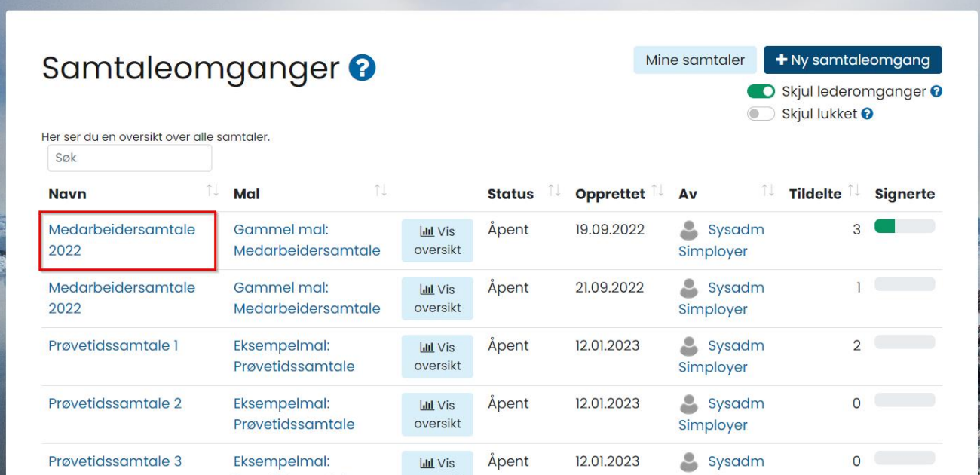Toggle Skjul lederomganger switch off

tap(761, 91)
